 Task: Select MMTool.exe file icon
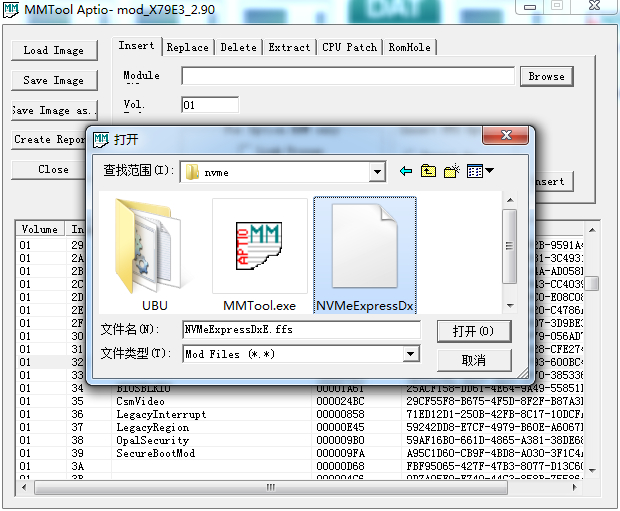tap(259, 255)
